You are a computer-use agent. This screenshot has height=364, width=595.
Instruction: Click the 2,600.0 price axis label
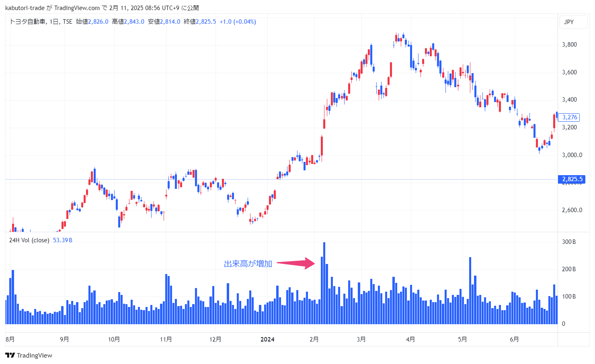click(x=572, y=210)
